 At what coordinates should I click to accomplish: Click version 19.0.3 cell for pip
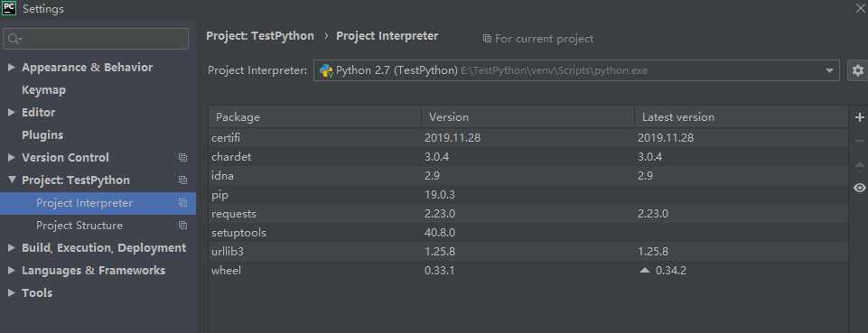440,195
